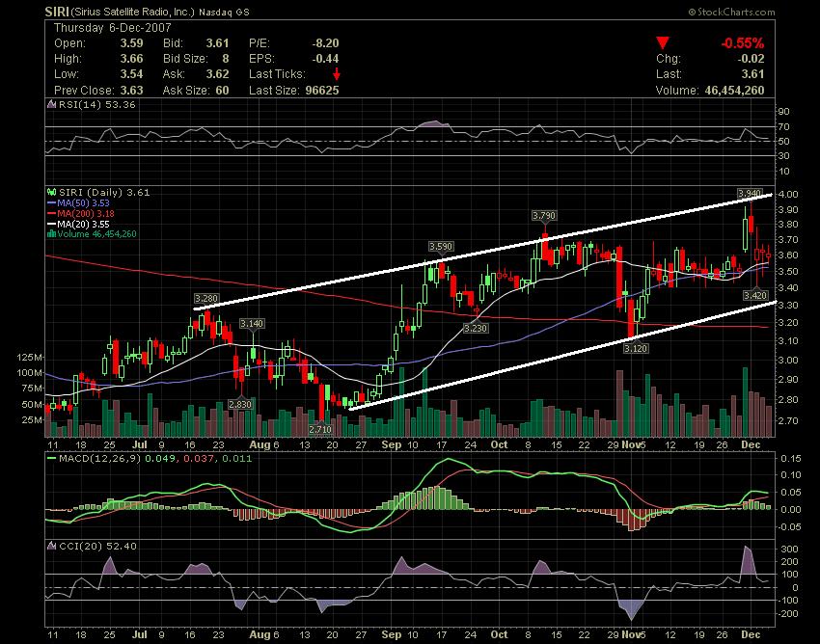Click the Bid Size value 8
This screenshot has height=644, width=820.
(226, 59)
